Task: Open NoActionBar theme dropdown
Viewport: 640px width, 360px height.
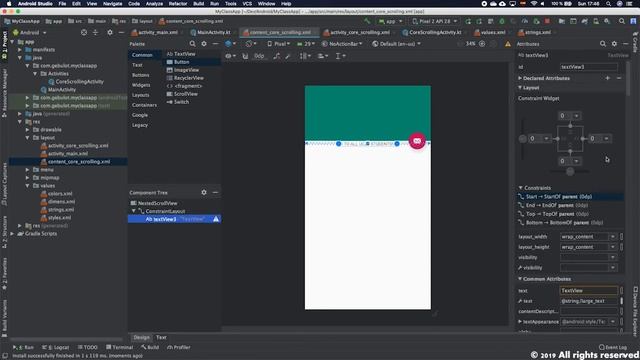Action: click(342, 44)
